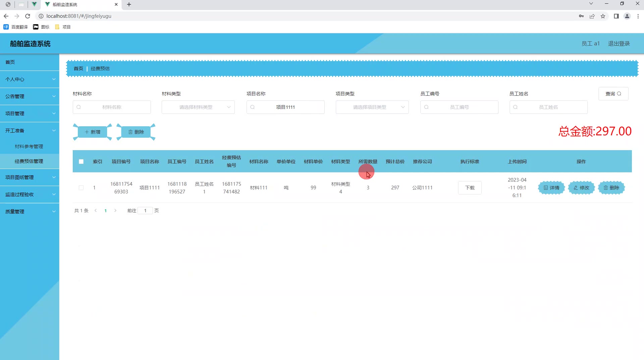Image resolution: width=644 pixels, height=360 pixels.
Task: Click the 新增 add button
Action: click(93, 132)
